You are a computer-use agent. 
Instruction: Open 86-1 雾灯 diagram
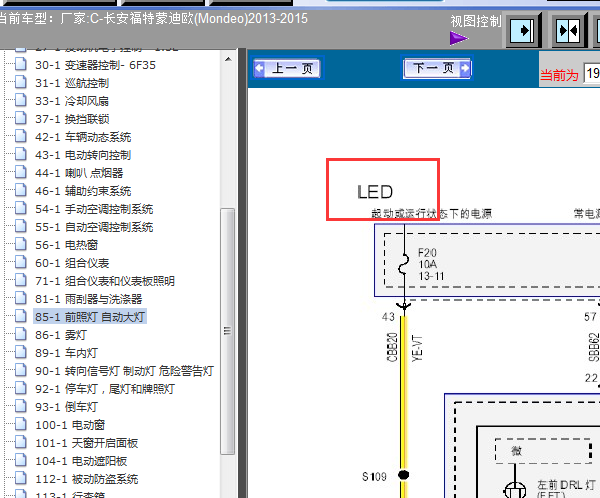(61, 335)
